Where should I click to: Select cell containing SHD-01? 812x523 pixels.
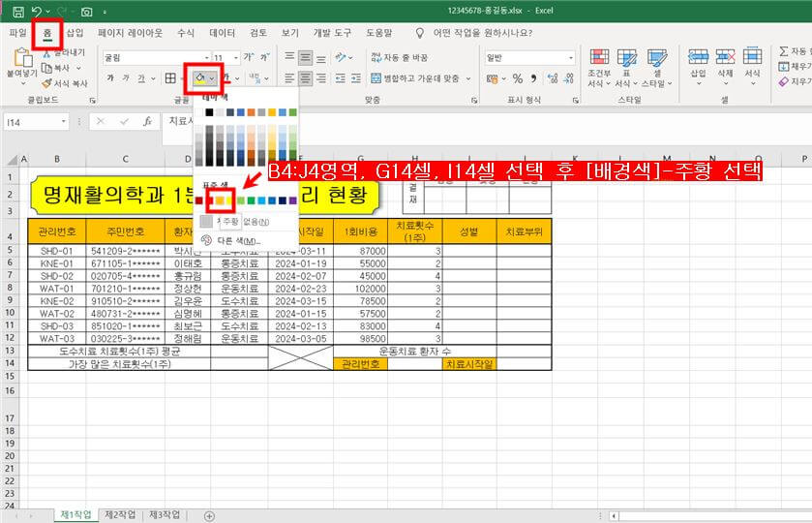[x=57, y=250]
